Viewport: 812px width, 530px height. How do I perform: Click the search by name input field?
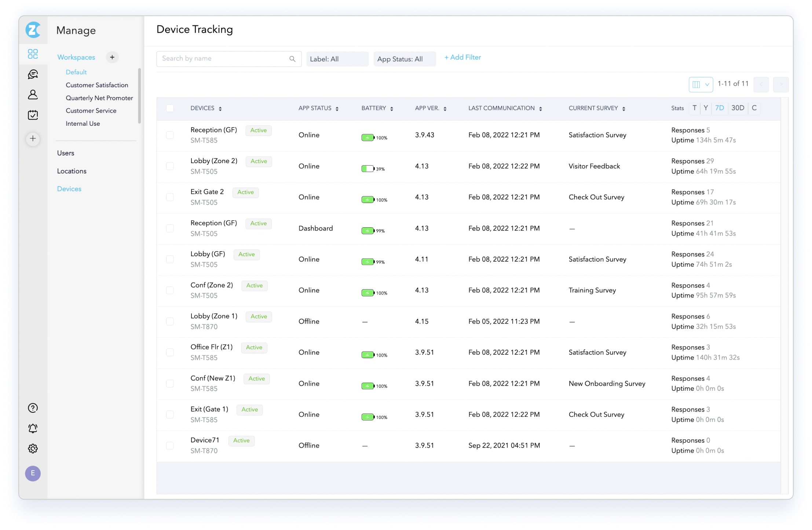227,58
